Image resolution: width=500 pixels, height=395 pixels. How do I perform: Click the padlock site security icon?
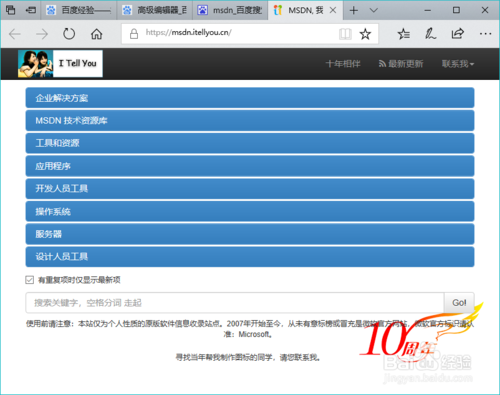coord(134,34)
